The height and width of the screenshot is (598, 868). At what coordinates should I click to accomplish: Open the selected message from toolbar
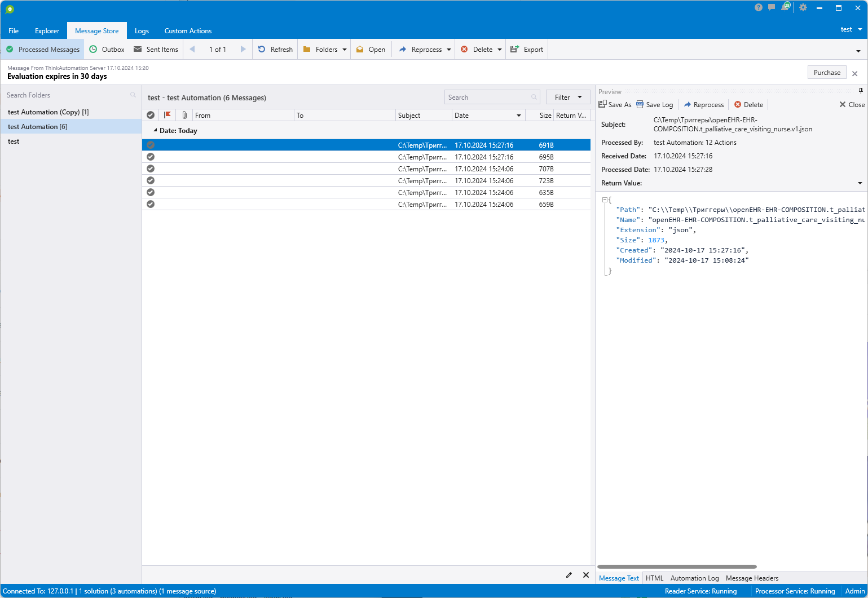pos(371,49)
